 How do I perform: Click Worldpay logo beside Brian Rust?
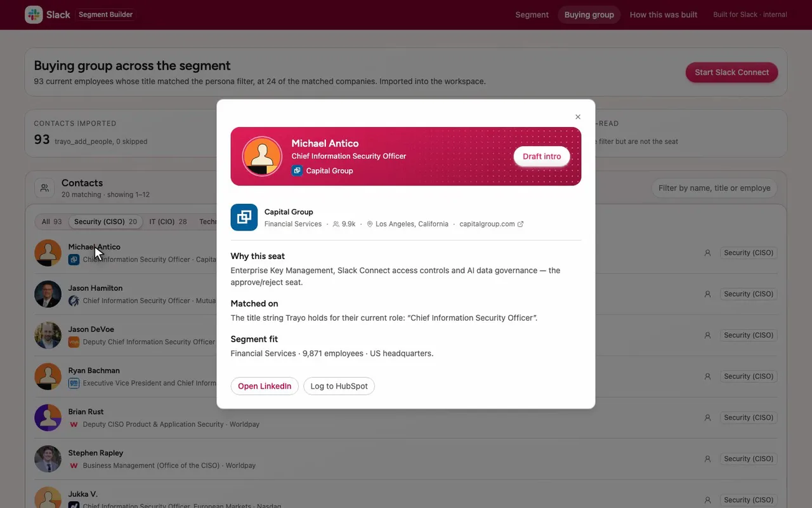coord(74,424)
